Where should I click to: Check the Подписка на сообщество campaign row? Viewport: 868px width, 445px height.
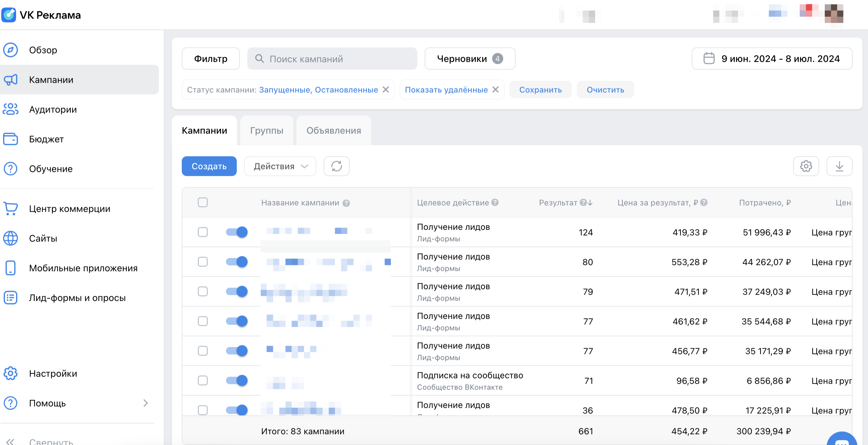pos(202,380)
